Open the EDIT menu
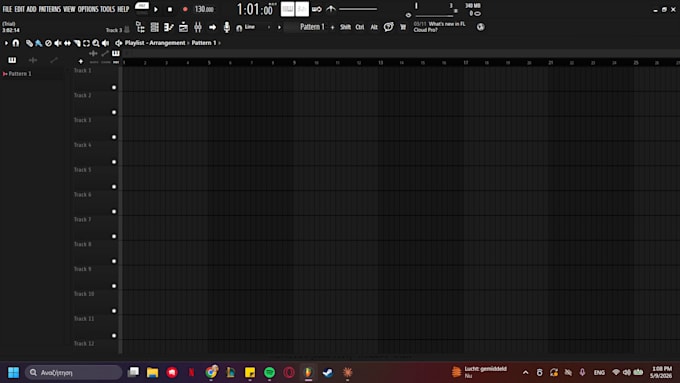Viewport: 680px width, 383px height. (20, 9)
